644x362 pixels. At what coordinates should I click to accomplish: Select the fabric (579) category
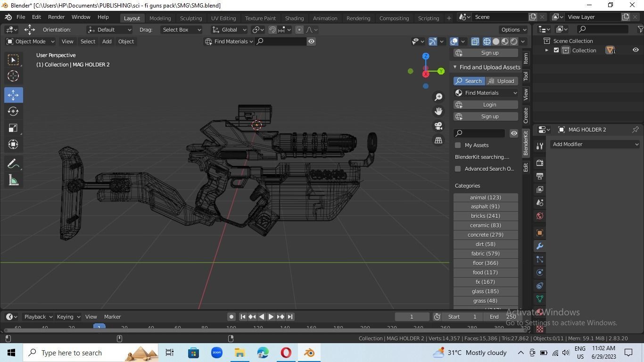click(486, 254)
